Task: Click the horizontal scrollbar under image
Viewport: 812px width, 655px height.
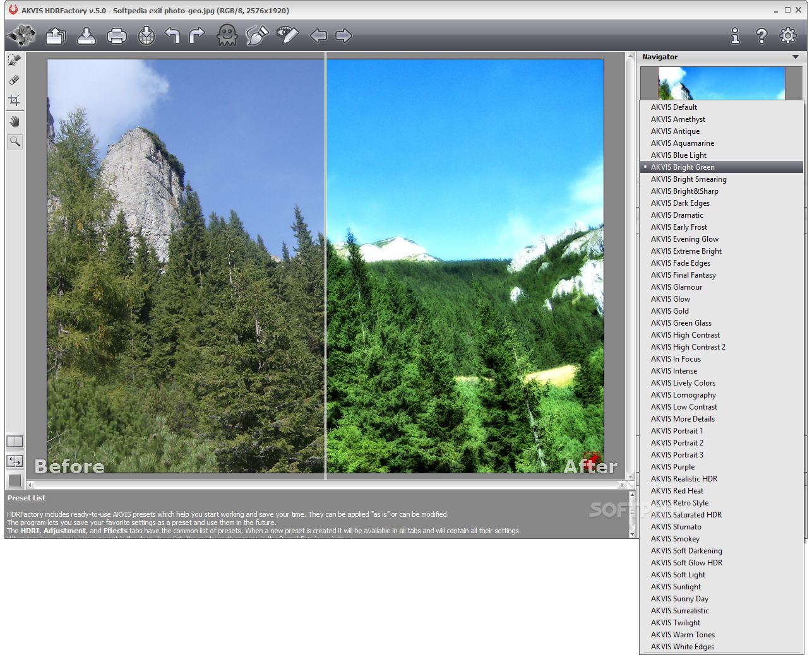Action: 326,485
